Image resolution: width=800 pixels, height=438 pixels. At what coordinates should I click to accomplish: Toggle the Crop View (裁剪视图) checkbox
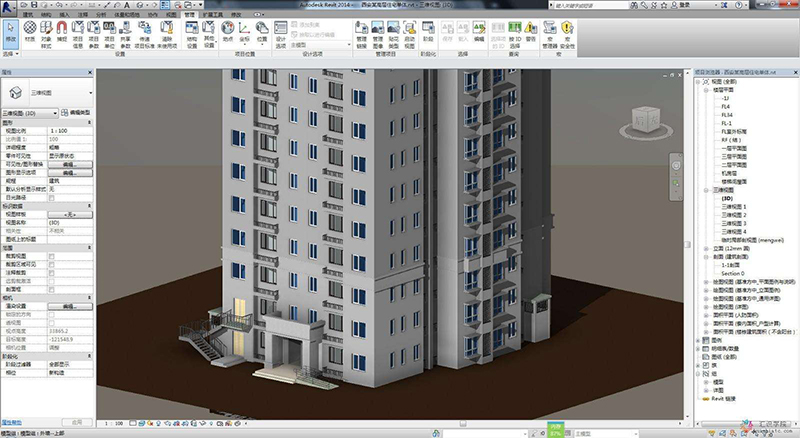pos(52,256)
